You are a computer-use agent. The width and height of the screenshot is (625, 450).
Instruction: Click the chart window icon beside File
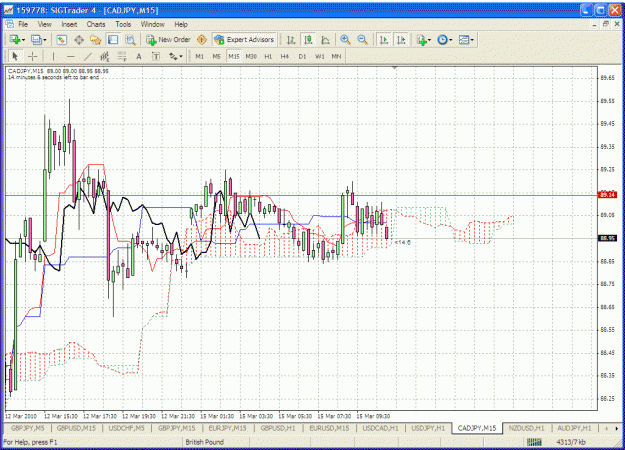pos(10,24)
